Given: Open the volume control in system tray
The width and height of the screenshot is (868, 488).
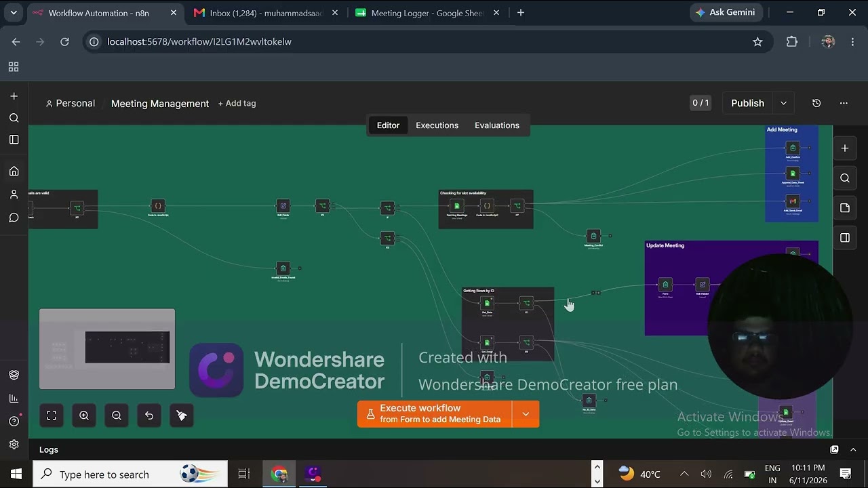Looking at the screenshot, I should [706, 474].
